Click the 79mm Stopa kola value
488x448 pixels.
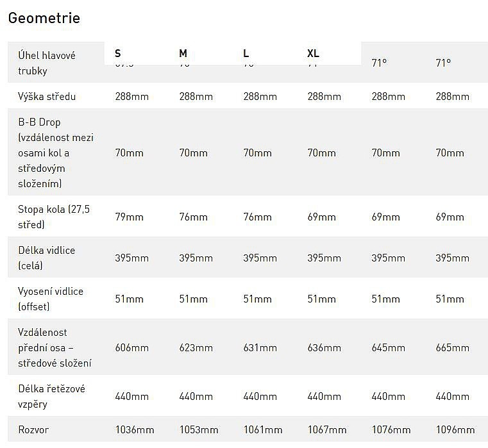coord(129,217)
